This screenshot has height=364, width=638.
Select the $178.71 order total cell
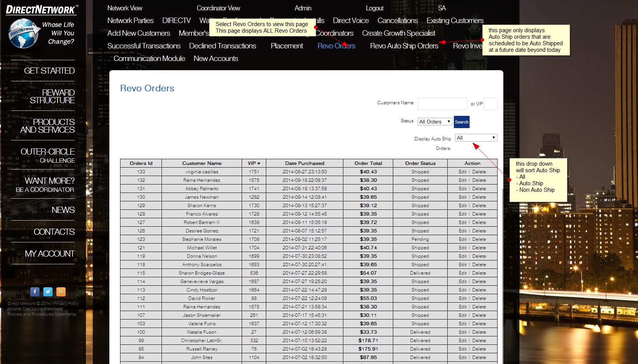(368, 341)
